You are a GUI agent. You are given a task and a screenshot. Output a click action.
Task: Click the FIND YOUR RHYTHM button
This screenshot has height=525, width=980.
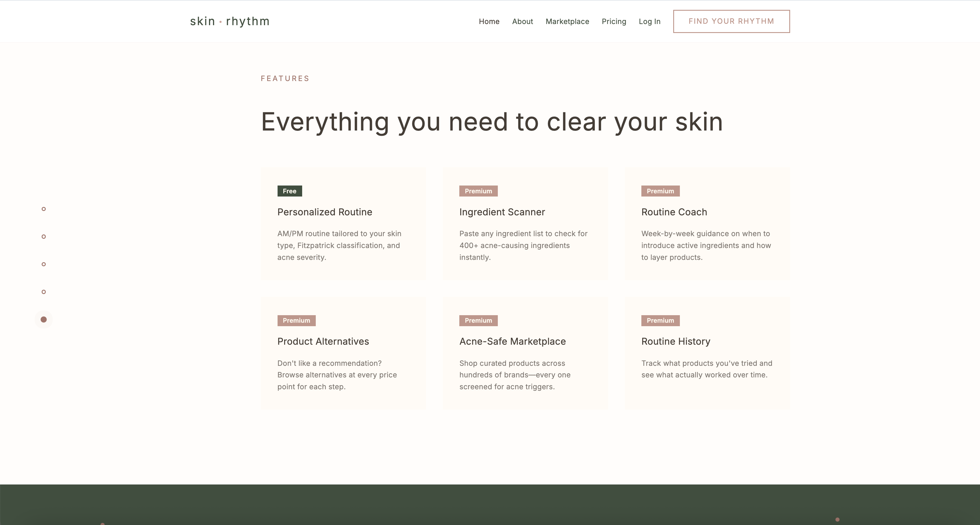pos(731,21)
